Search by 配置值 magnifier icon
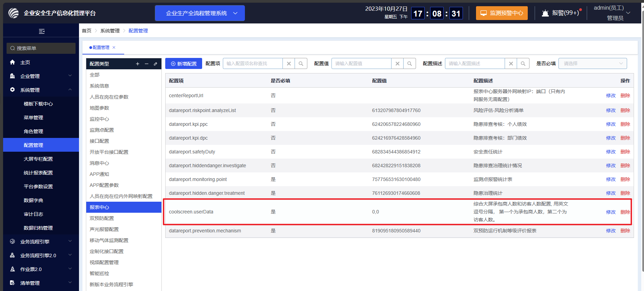Image resolution: width=644 pixels, height=291 pixels. coord(409,63)
